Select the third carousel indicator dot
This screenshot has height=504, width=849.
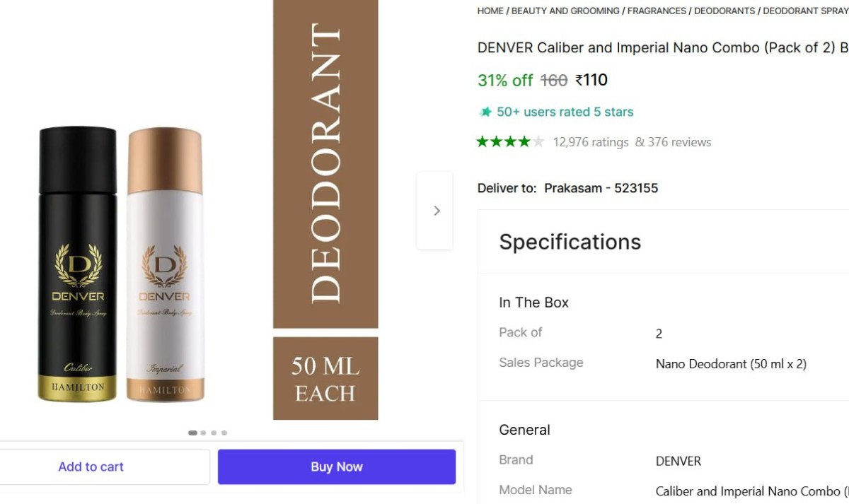tap(214, 433)
